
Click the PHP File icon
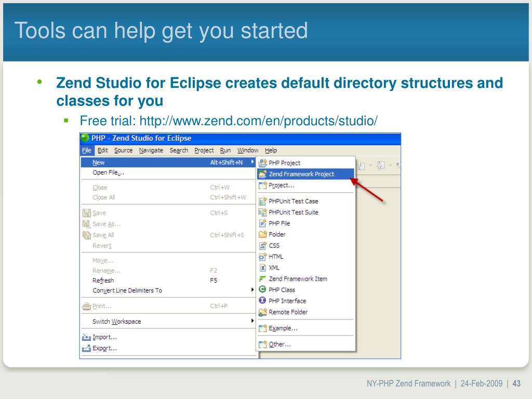pos(262,223)
